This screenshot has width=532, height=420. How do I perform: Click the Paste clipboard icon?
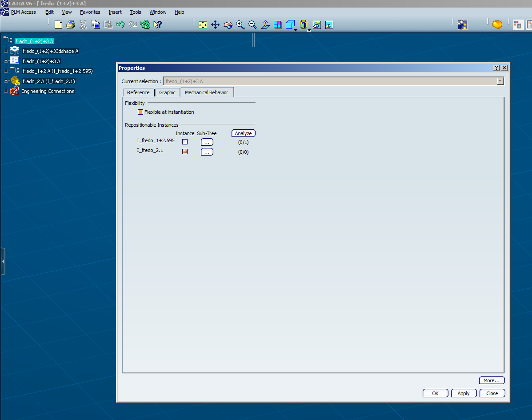tap(108, 25)
